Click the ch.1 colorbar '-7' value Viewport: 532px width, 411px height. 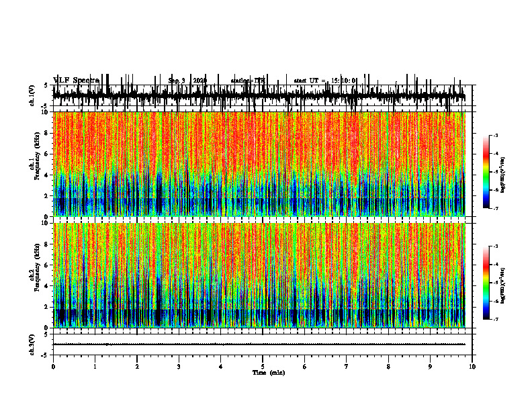point(495,208)
